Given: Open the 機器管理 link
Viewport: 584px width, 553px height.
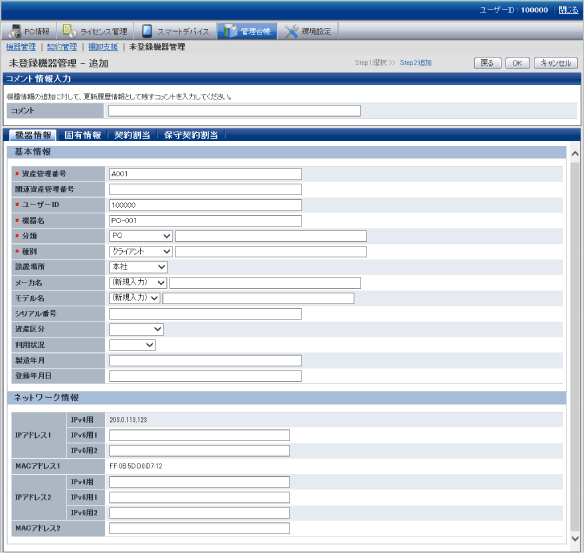Looking at the screenshot, I should [x=21, y=47].
